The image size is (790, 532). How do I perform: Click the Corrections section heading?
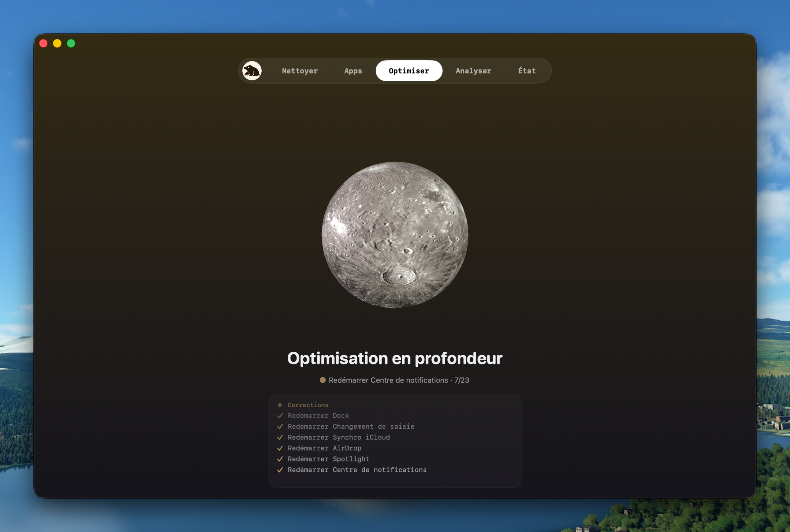308,405
